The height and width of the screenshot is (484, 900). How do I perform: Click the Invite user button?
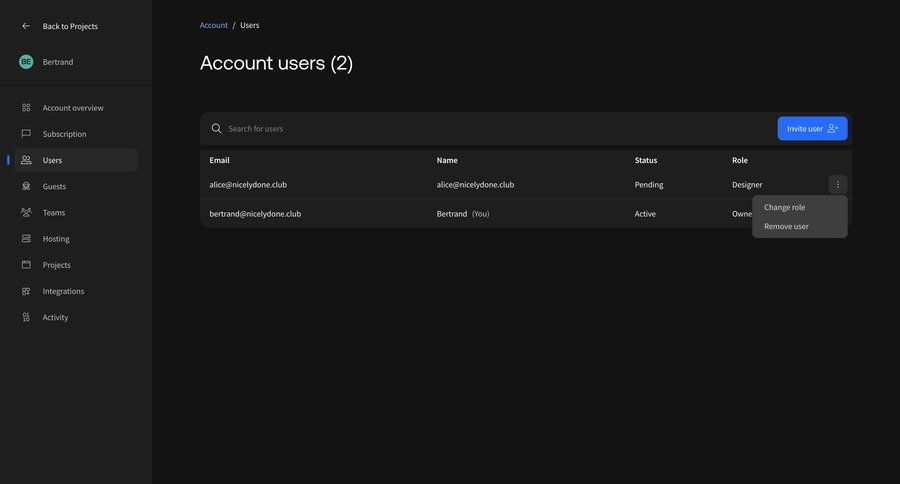tap(812, 129)
